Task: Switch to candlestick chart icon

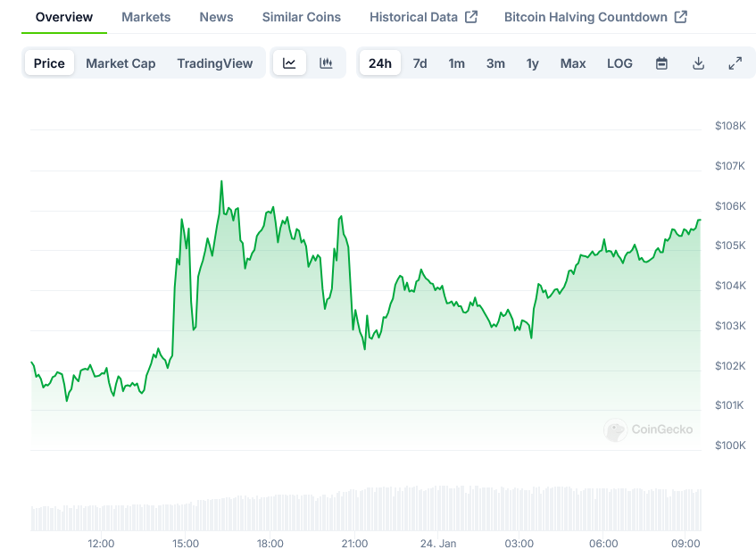Action: (x=326, y=63)
